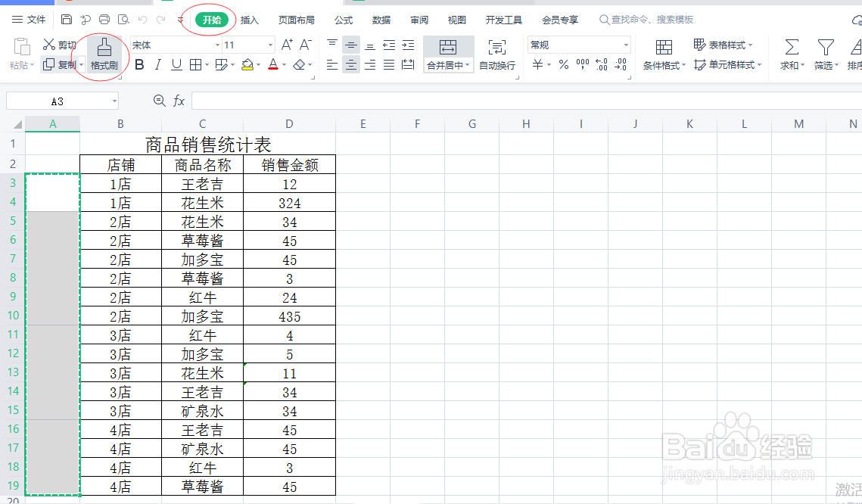The image size is (862, 504).
Task: Click the select-all corner of the sheet
Action: [x=17, y=123]
